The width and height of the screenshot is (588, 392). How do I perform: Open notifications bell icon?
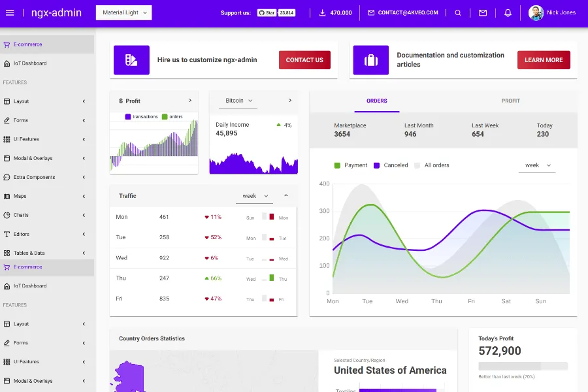[x=508, y=12]
